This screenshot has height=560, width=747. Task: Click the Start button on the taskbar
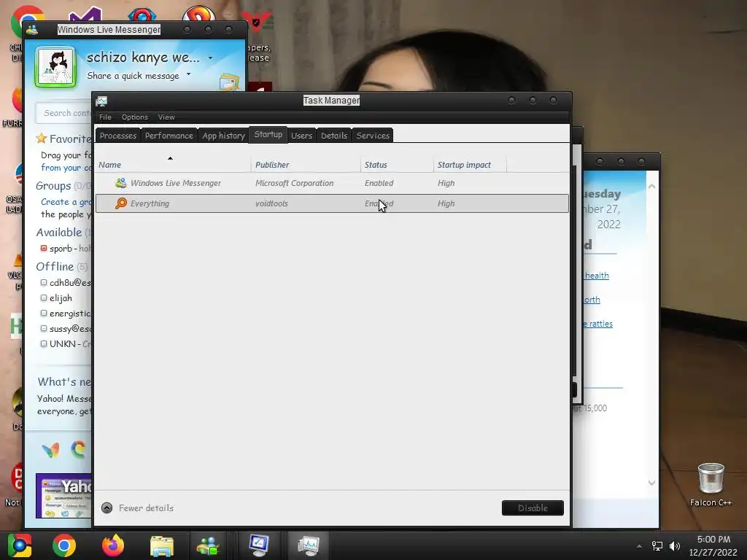(x=20, y=545)
